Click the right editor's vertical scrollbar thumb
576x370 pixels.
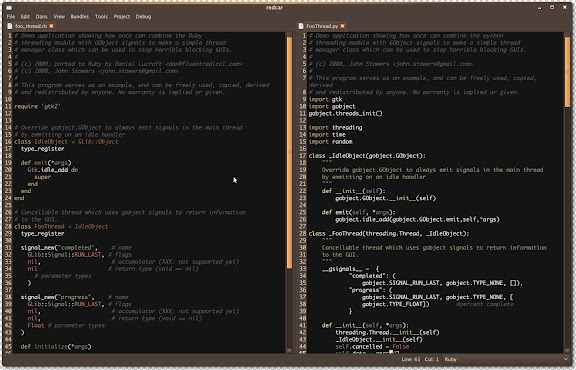(x=568, y=71)
